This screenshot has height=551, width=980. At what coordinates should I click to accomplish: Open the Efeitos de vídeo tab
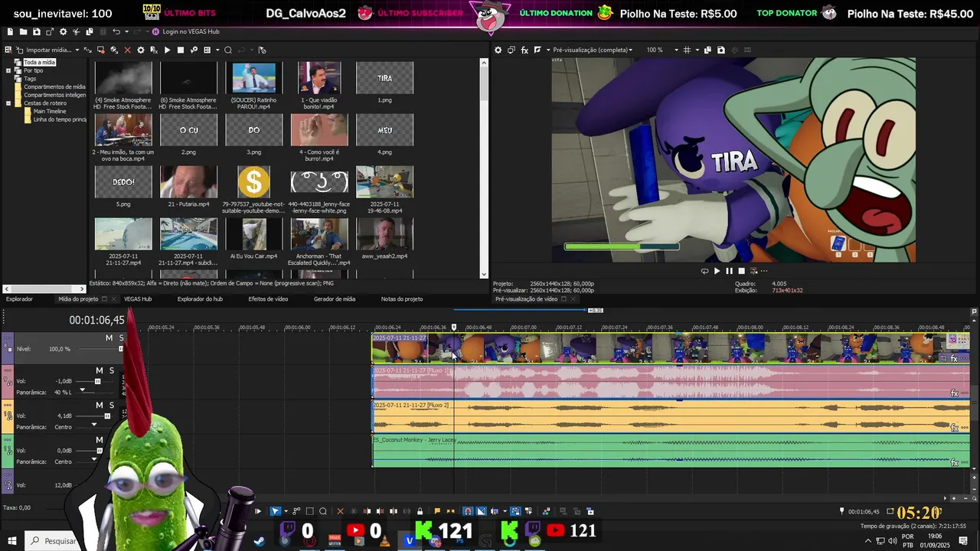coord(268,299)
